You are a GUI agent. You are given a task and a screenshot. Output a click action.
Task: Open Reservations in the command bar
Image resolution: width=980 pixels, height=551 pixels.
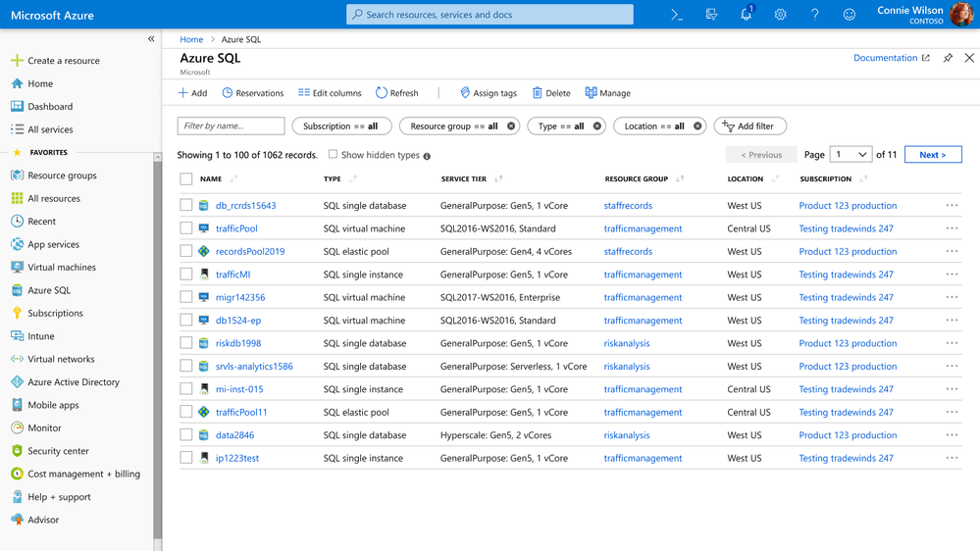(252, 93)
